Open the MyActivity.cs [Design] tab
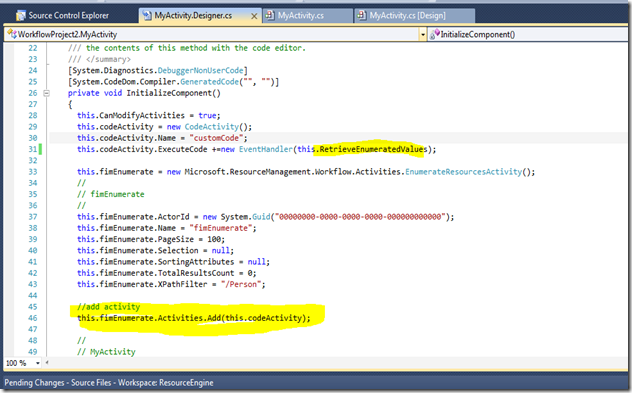This screenshot has height=393, width=632. coord(407,16)
